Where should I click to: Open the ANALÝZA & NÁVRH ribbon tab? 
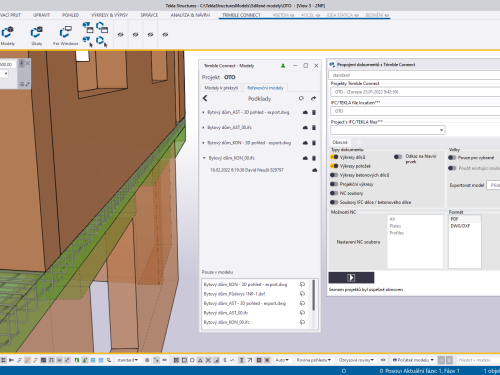pos(190,15)
